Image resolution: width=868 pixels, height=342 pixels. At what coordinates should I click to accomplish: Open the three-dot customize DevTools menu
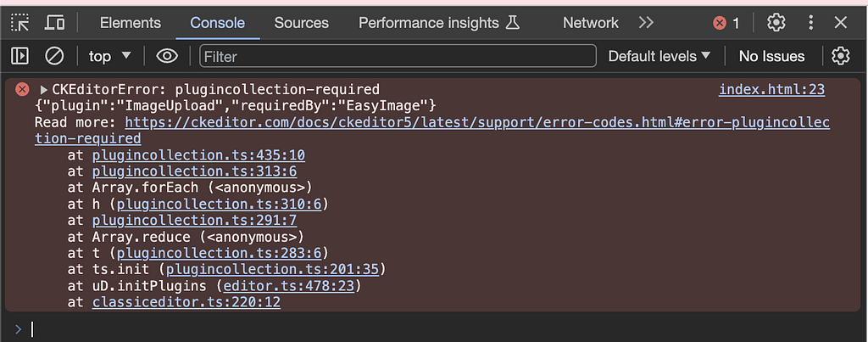pyautogui.click(x=811, y=23)
